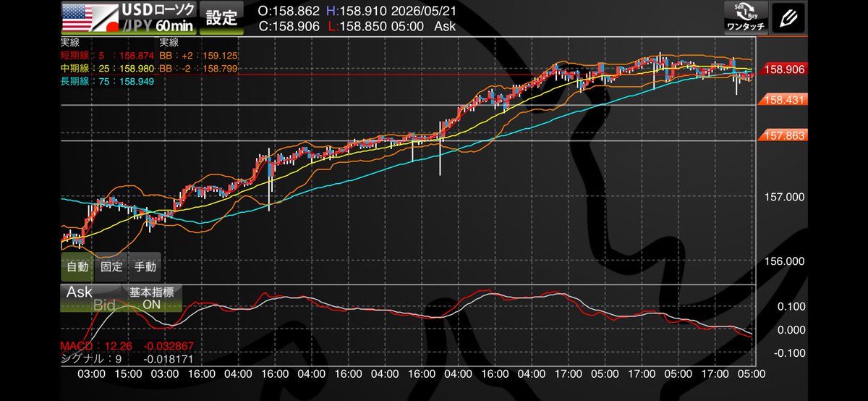868x401 pixels.
Task: Toggle the Ask/Bid price switch
Action: [x=92, y=298]
